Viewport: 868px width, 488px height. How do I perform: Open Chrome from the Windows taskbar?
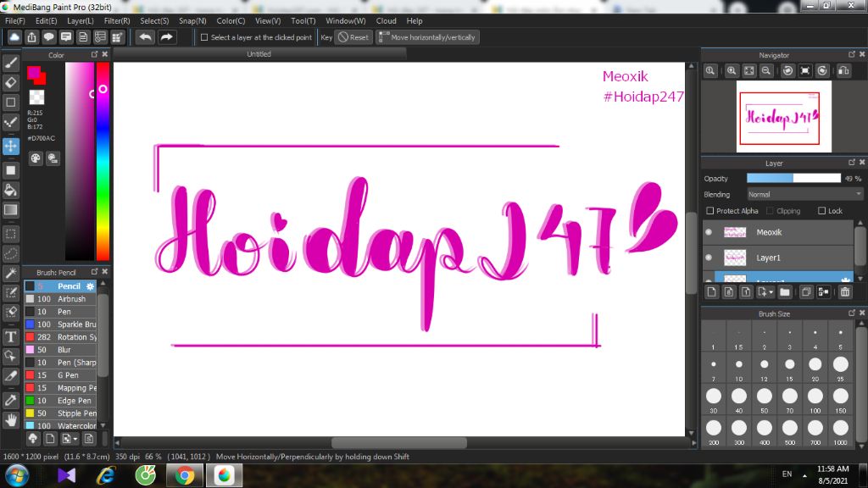(x=185, y=475)
